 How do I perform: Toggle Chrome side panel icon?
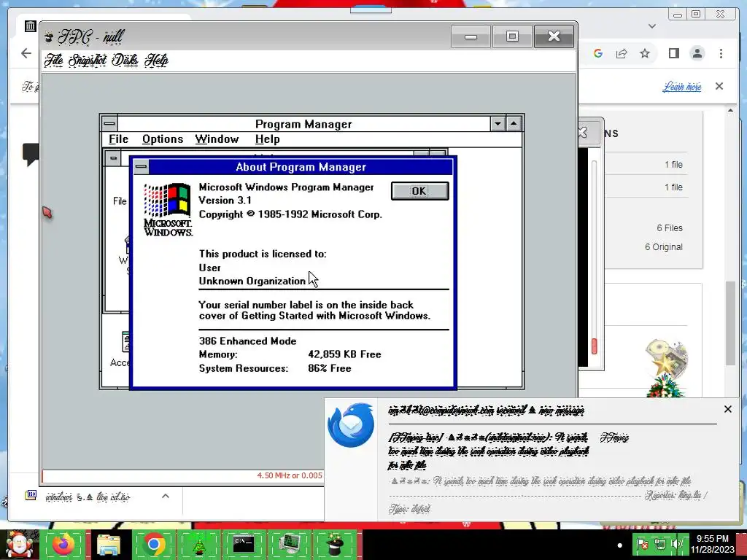(673, 53)
